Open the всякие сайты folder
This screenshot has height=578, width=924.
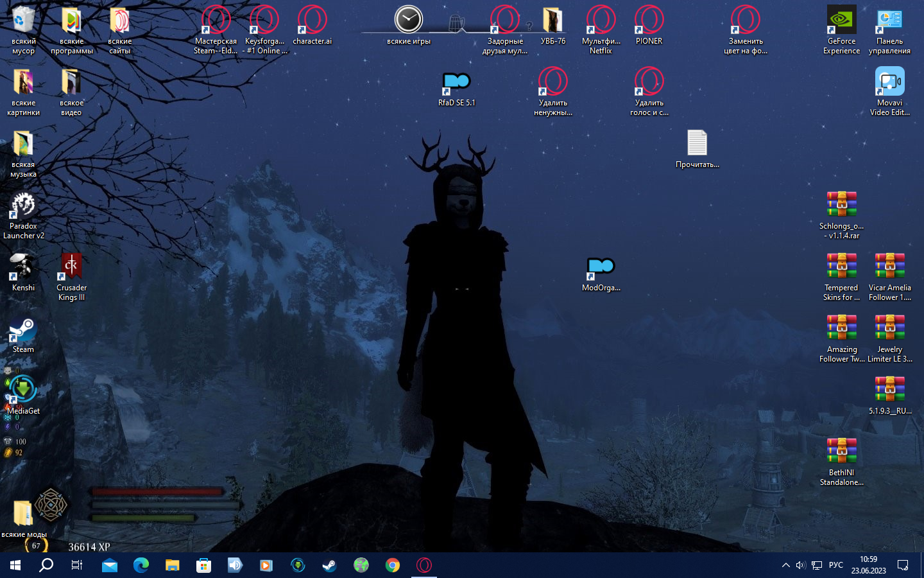pos(119,30)
